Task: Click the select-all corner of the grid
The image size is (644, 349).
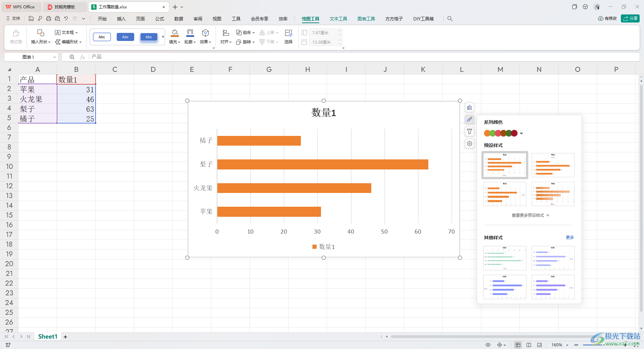Action: tap(9, 69)
